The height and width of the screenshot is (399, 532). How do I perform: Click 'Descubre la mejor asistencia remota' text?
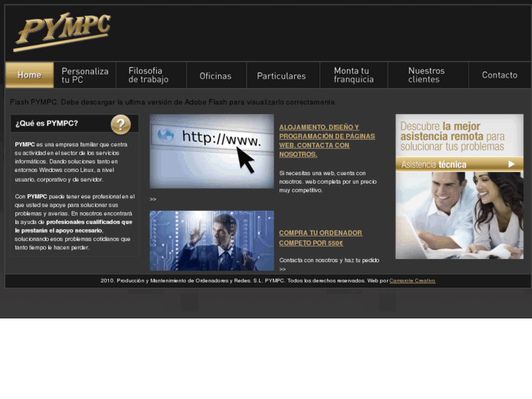(452, 136)
